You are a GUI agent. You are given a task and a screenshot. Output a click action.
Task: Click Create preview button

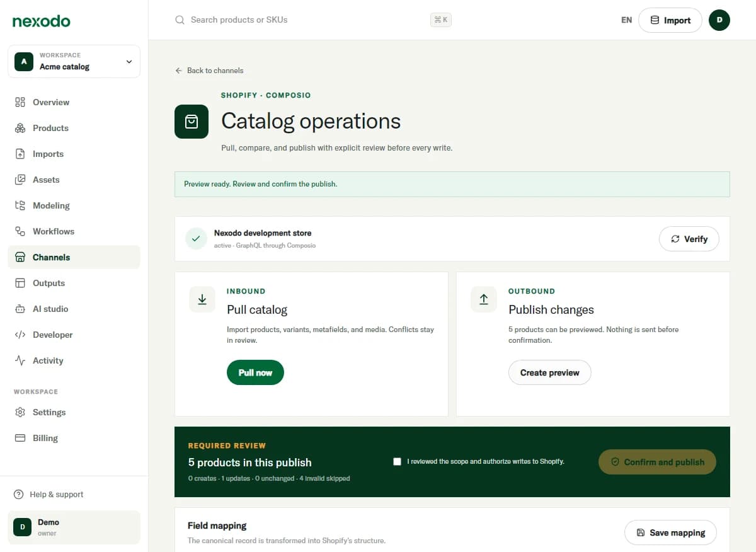point(550,372)
